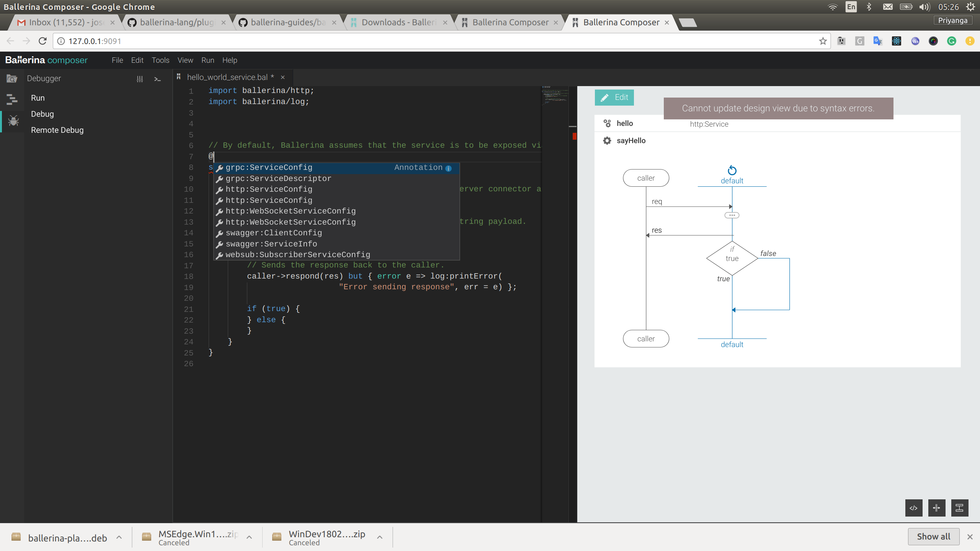Click info icon on grpc:ServiceConfig suggestion

click(448, 168)
